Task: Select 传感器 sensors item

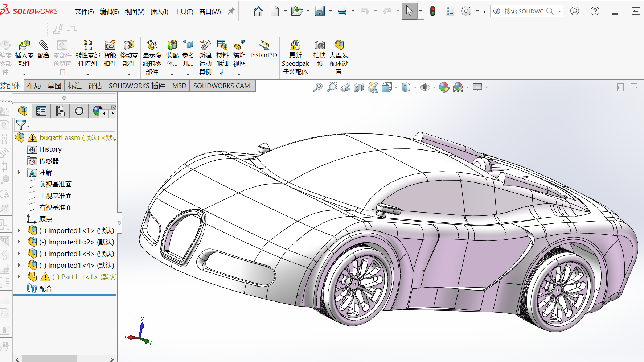Action: 49,161
